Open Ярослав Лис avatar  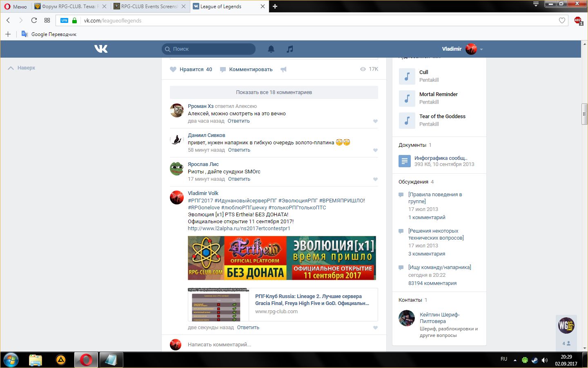pyautogui.click(x=177, y=168)
